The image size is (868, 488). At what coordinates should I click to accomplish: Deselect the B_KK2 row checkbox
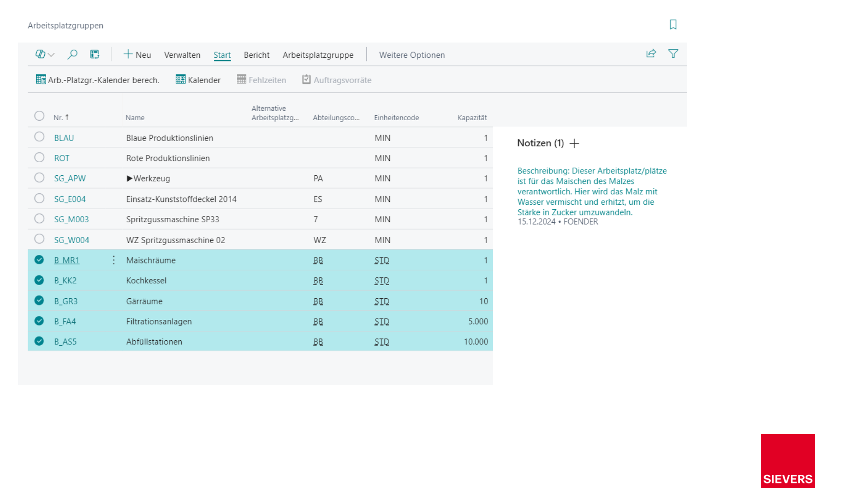tap(39, 280)
